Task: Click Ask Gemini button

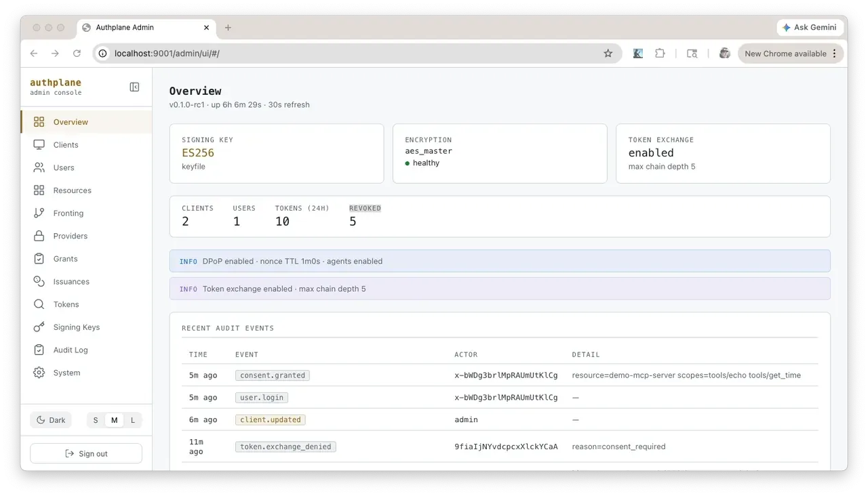Action: point(810,28)
